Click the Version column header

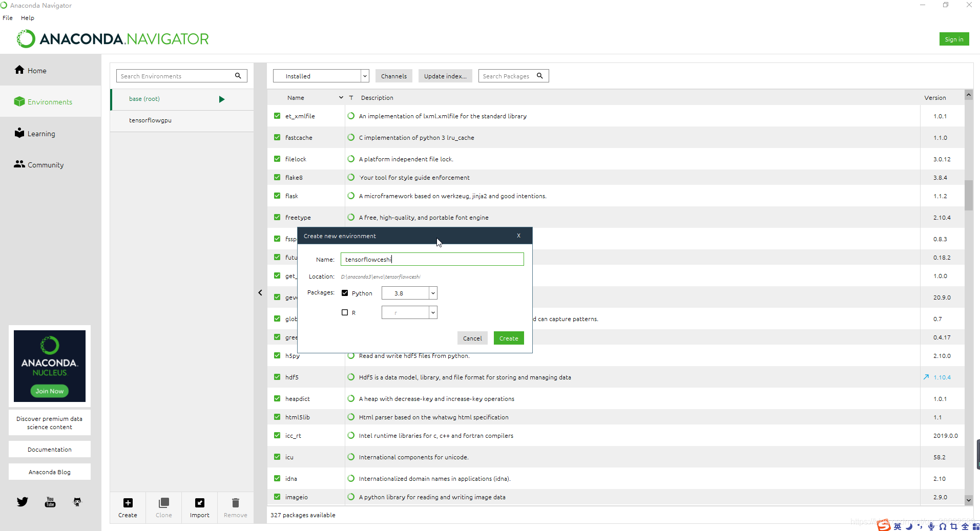935,98
